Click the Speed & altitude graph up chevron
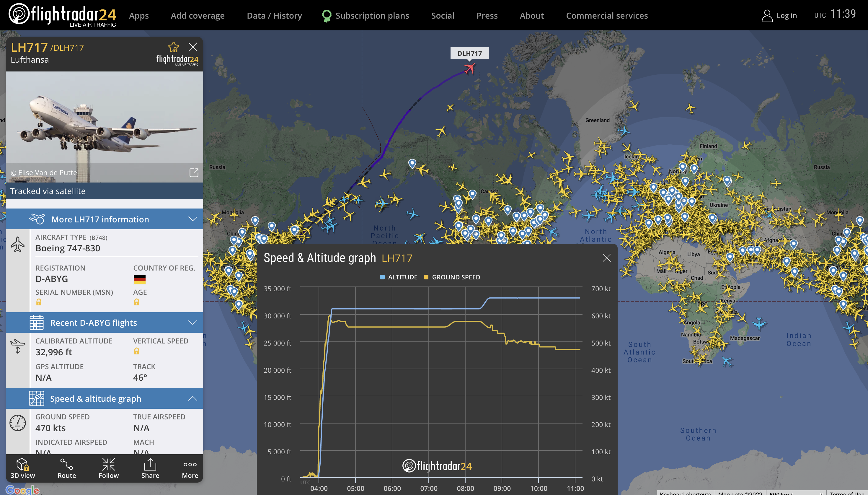The width and height of the screenshot is (868, 495). [x=193, y=398]
